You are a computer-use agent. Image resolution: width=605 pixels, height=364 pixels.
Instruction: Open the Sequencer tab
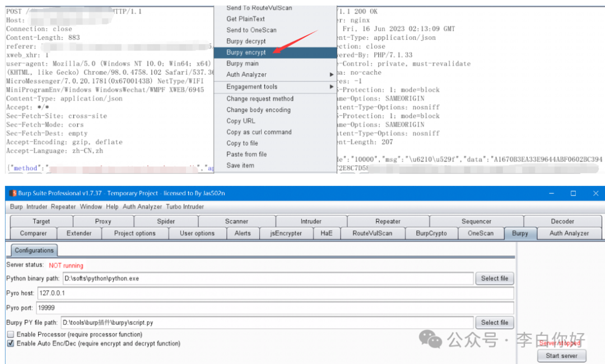pyautogui.click(x=477, y=221)
